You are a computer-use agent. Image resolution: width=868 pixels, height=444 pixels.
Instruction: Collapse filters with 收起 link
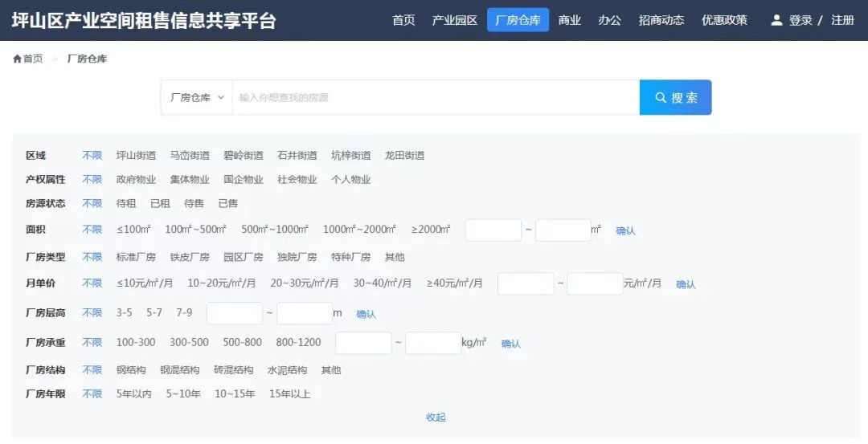pos(436,418)
